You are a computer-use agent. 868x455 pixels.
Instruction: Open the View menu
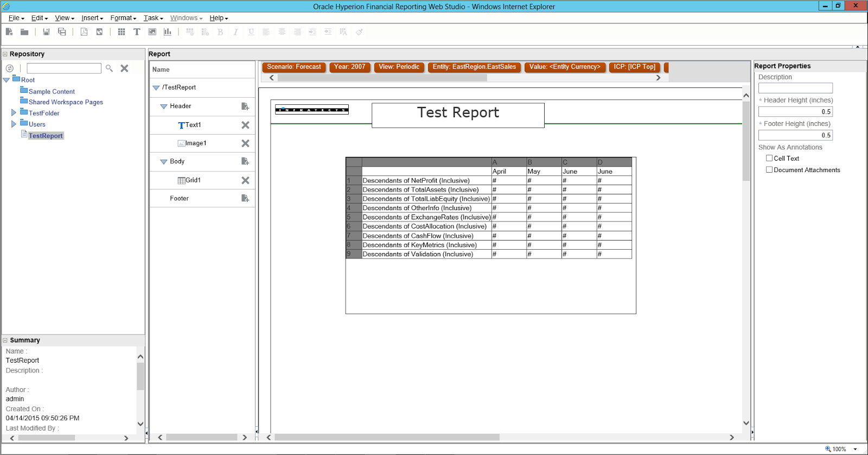(65, 18)
